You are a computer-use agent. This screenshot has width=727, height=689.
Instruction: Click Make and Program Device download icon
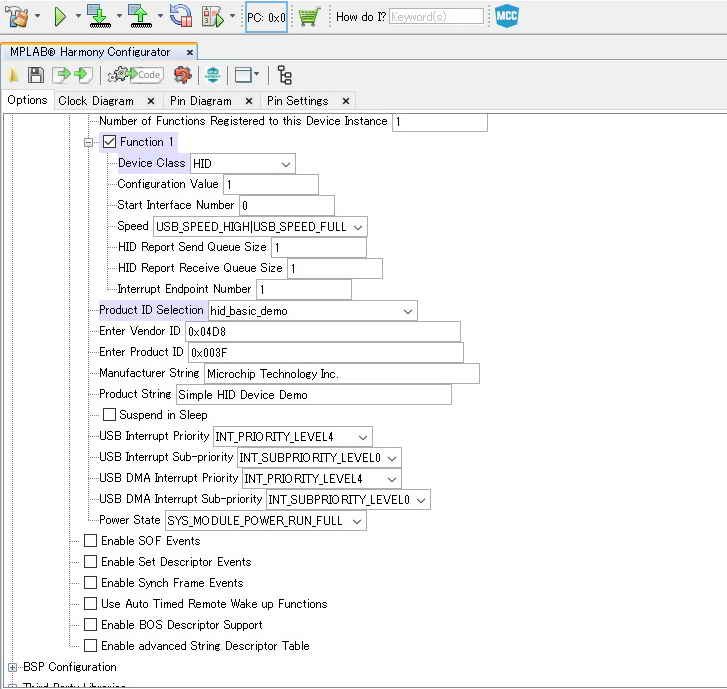(99, 17)
